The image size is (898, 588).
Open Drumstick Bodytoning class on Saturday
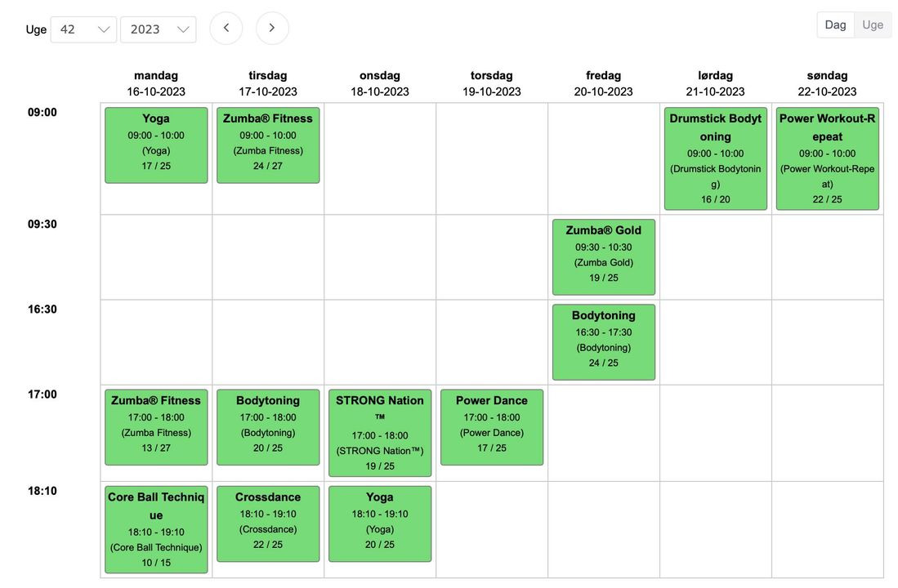[715, 158]
